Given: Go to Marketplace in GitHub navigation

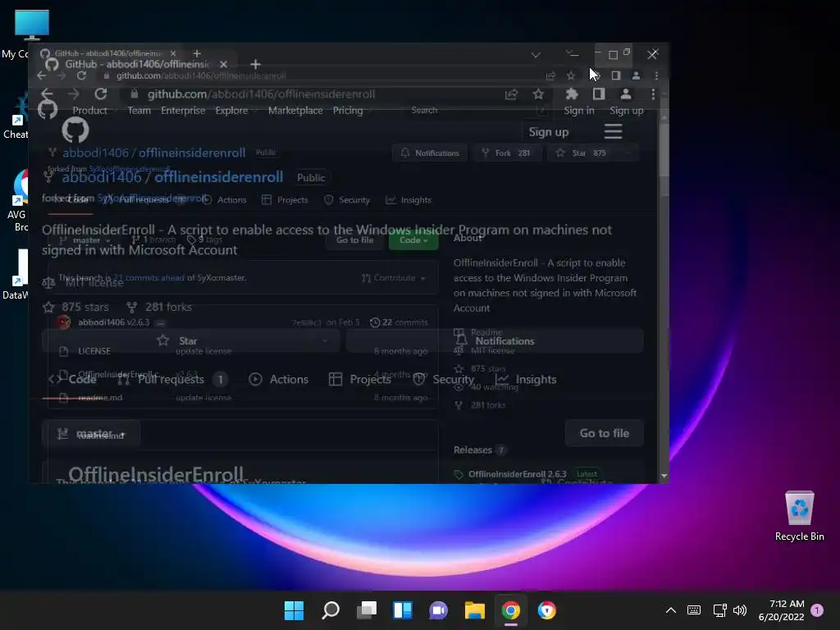Looking at the screenshot, I should pos(295,111).
